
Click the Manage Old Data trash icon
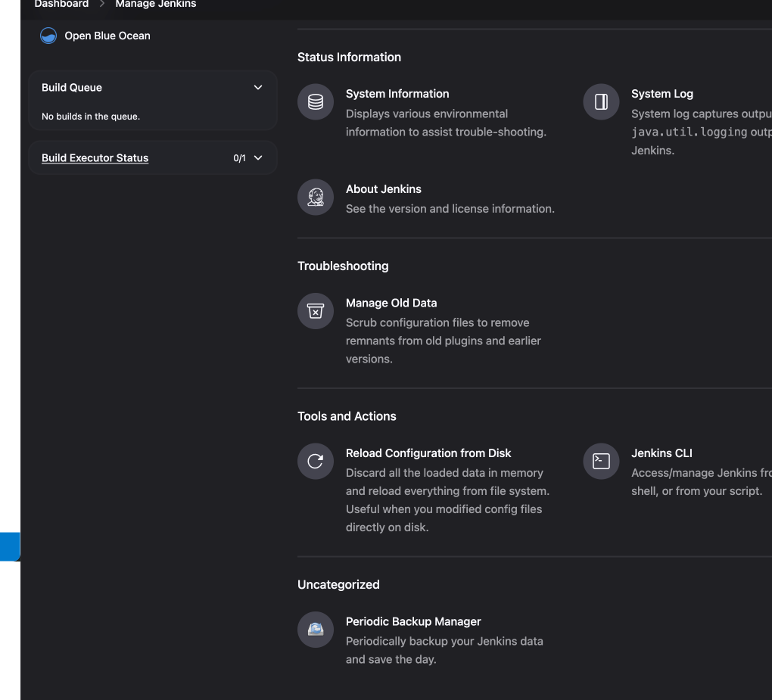[x=316, y=311]
